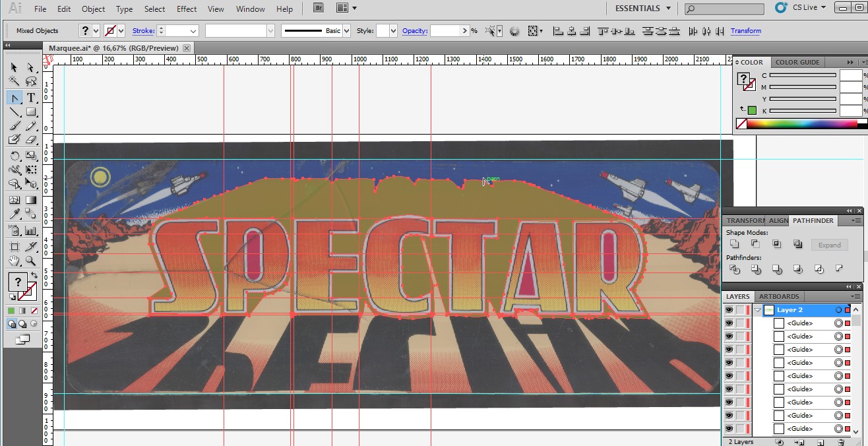Click Divide pathfinder icon
The height and width of the screenshot is (446, 868).
[x=734, y=269]
